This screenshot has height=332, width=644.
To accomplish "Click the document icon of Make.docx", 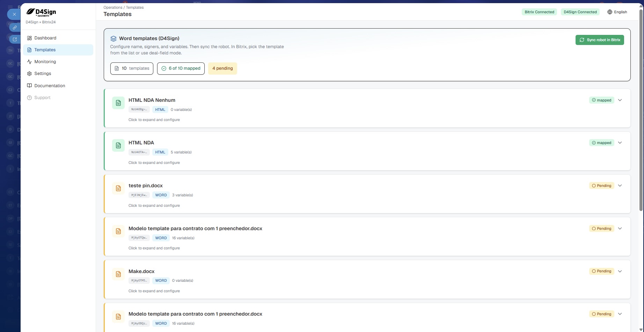I will [118, 274].
